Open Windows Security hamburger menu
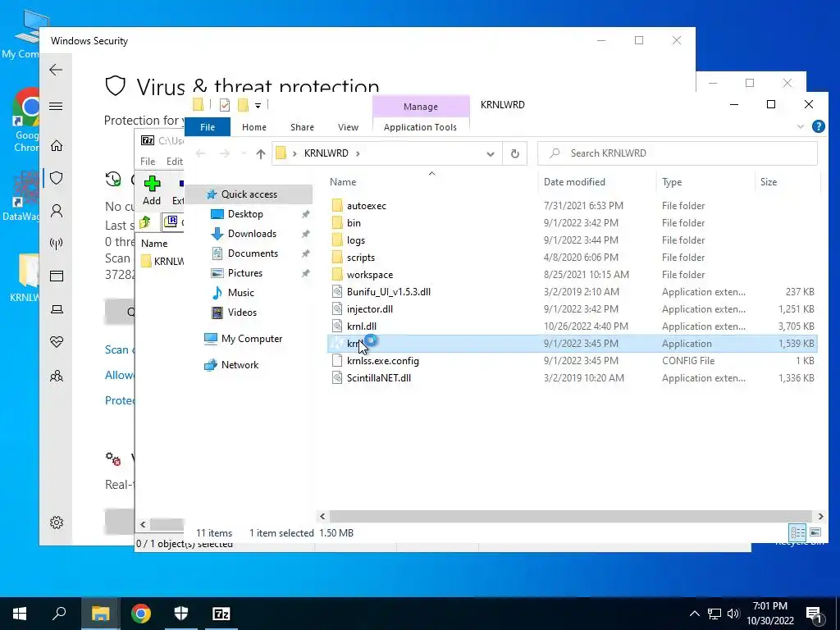Image resolution: width=840 pixels, height=630 pixels. tap(56, 106)
